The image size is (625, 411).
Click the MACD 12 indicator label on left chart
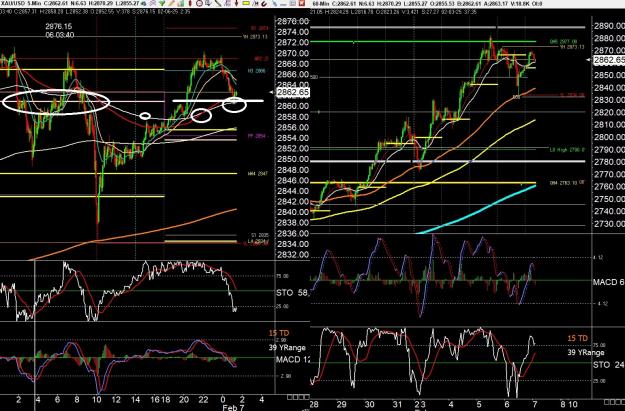(293, 359)
